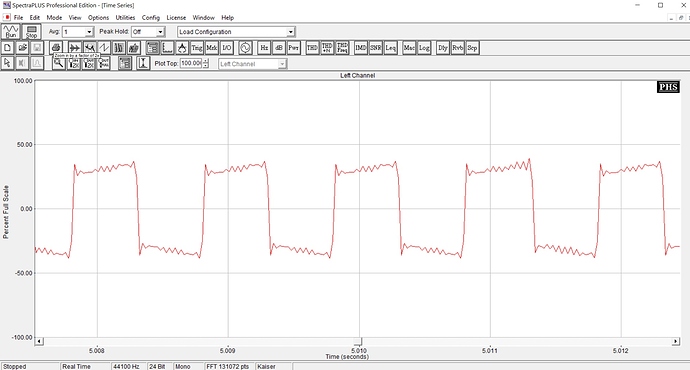The height and width of the screenshot is (370, 690).
Task: Create a new file with the blank page icon
Action: [x=7, y=48]
